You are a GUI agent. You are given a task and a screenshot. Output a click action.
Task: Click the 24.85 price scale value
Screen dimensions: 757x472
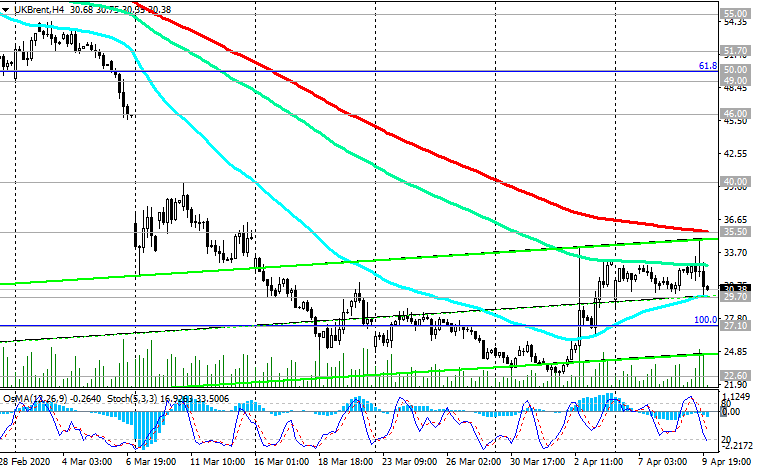coord(734,352)
